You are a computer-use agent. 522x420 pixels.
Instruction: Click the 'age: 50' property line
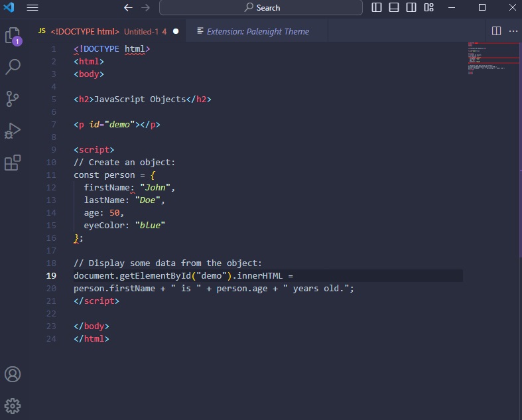click(x=104, y=213)
